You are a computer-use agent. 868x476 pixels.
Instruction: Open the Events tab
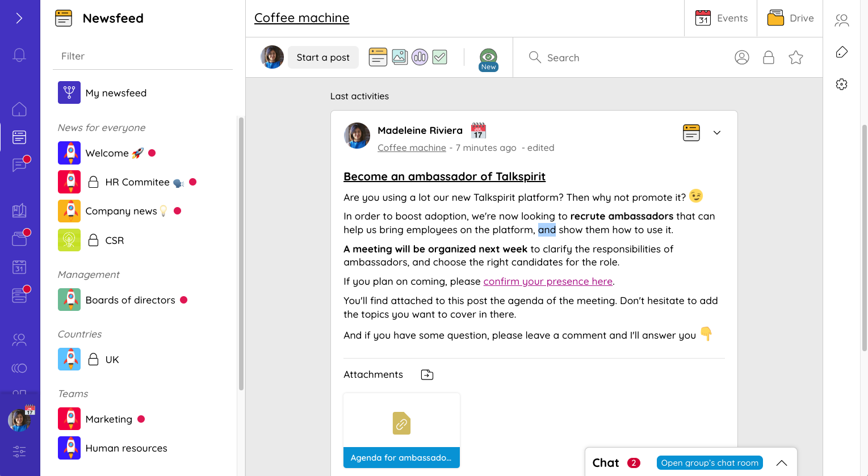coord(721,18)
